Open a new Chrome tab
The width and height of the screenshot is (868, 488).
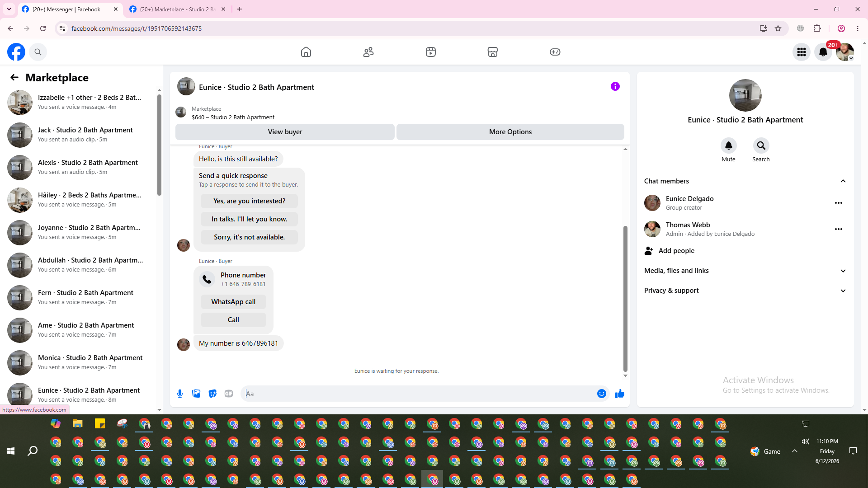click(x=240, y=9)
